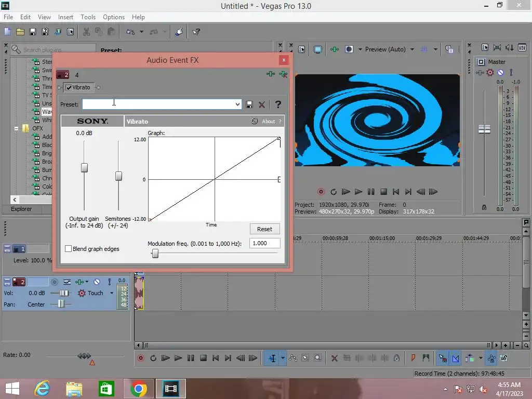This screenshot has height=399, width=532.
Task: Toggle Enable Snapping icon
Action: [x=443, y=358]
